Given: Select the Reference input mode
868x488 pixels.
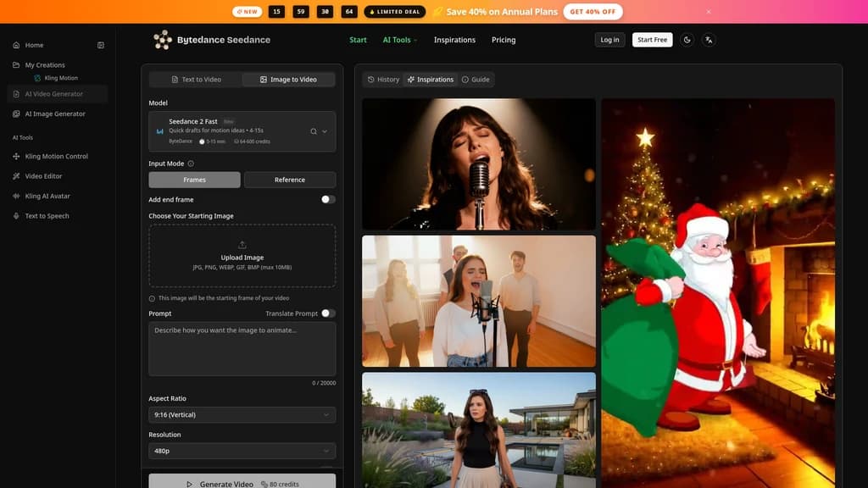Looking at the screenshot, I should pyautogui.click(x=290, y=180).
